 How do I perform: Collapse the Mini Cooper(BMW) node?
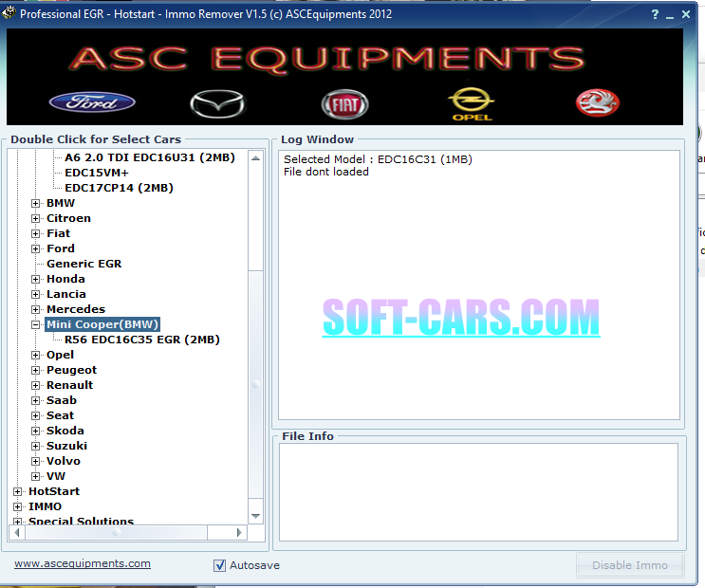[x=35, y=324]
